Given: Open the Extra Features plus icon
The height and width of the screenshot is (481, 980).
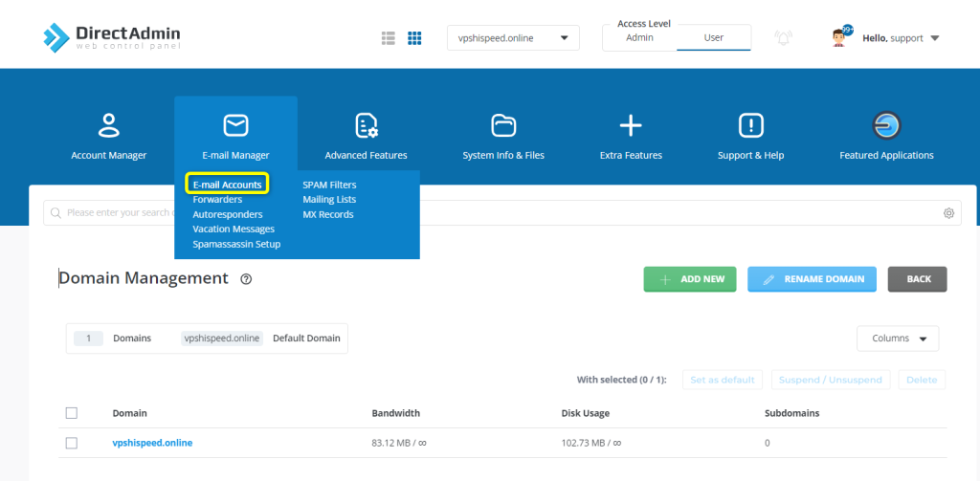Looking at the screenshot, I should coord(631,125).
